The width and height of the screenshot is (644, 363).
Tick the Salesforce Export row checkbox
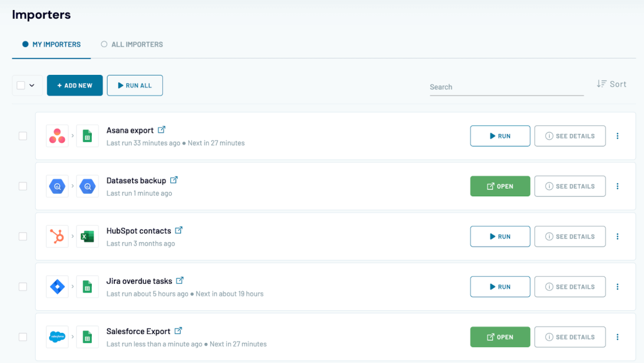[x=23, y=337]
